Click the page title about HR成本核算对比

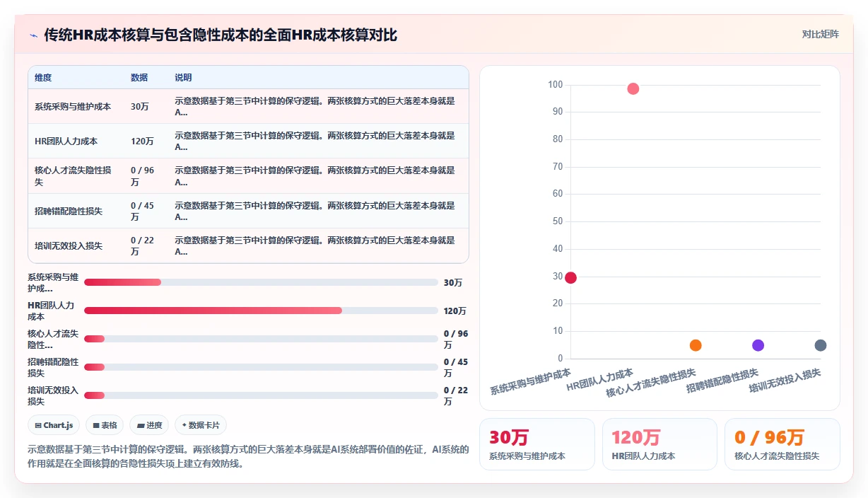(221, 35)
